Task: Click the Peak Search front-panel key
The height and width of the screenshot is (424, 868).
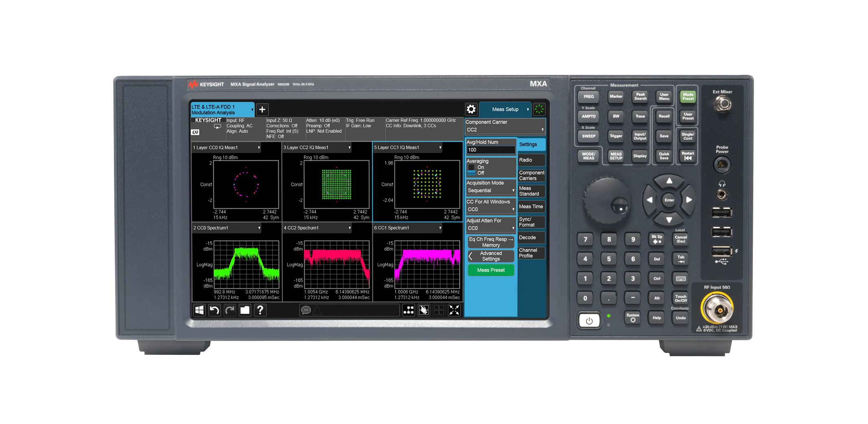Action: (x=640, y=96)
